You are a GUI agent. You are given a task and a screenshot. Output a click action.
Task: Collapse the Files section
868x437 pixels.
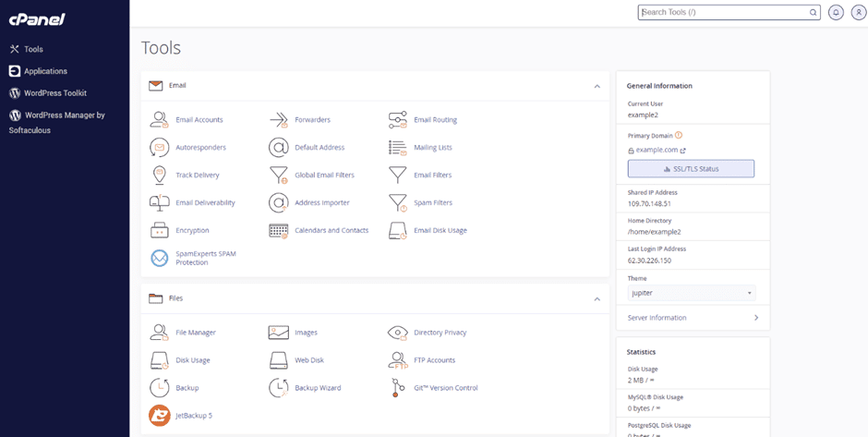(x=597, y=299)
